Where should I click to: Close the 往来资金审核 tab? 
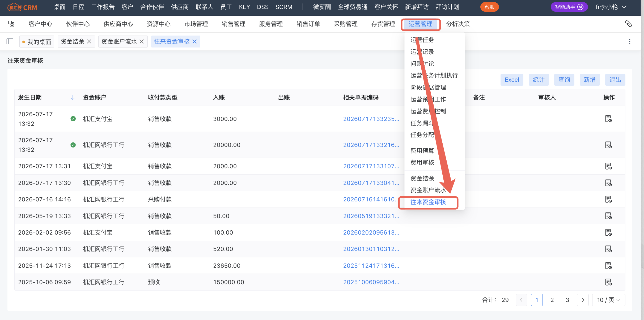(194, 41)
